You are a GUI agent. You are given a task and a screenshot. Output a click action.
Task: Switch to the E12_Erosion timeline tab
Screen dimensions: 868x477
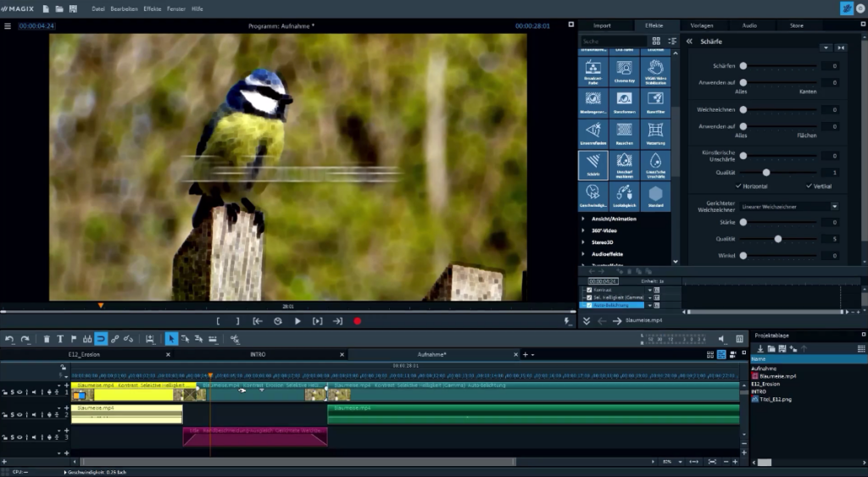pos(84,354)
